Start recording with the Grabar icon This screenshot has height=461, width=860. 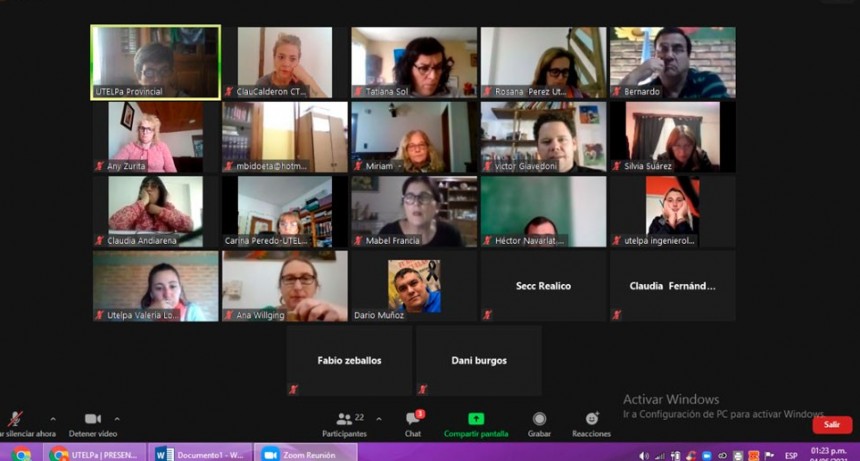pyautogui.click(x=539, y=419)
